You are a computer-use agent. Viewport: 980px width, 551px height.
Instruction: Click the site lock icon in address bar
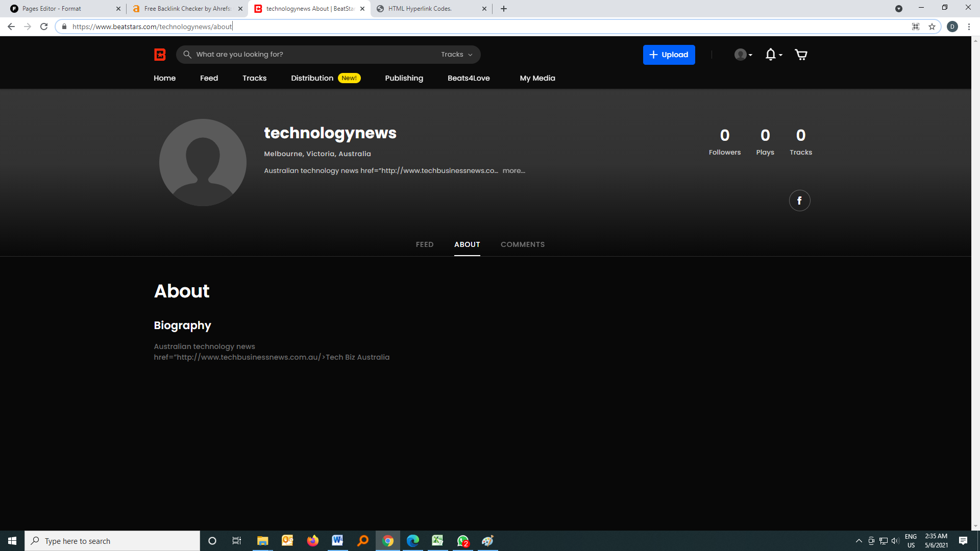(64, 27)
